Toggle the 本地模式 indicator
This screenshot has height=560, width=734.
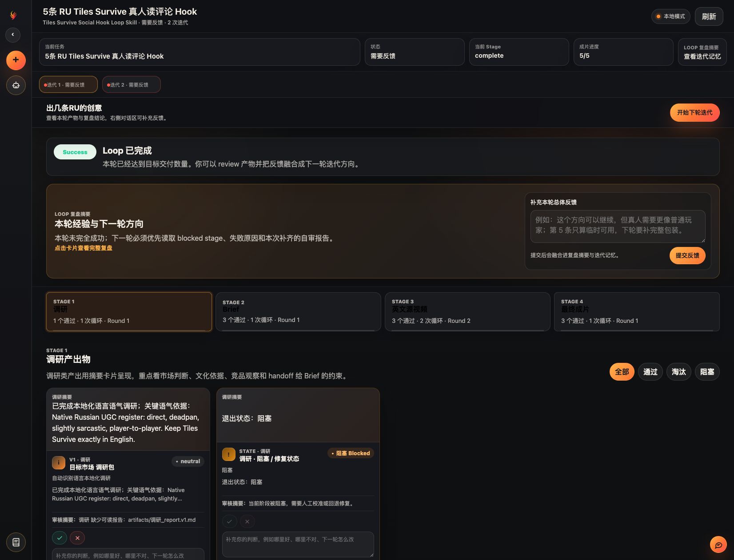tap(671, 16)
